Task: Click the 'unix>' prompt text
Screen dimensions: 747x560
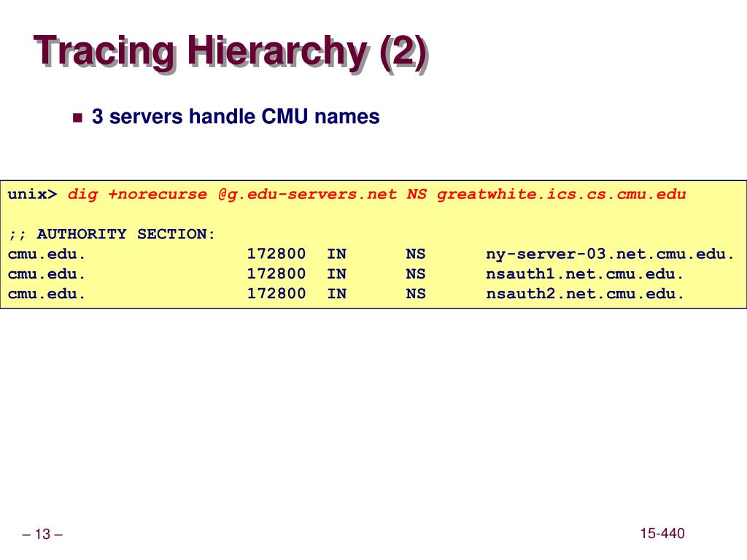Action: pos(32,194)
